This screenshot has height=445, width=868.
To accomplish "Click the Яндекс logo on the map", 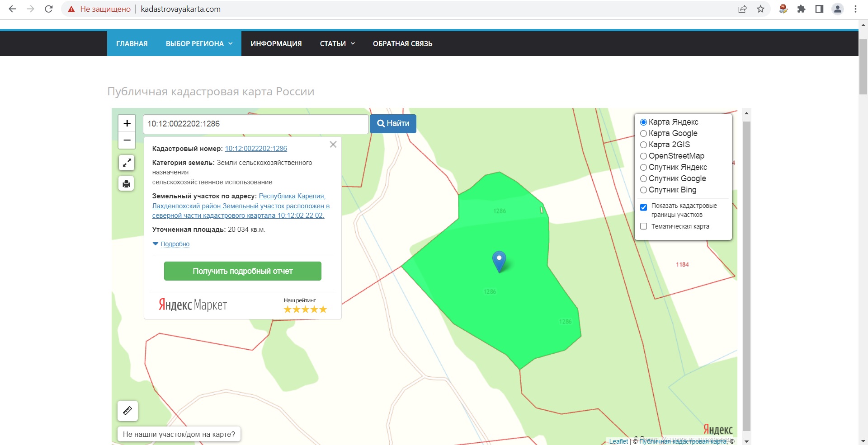I will (717, 430).
